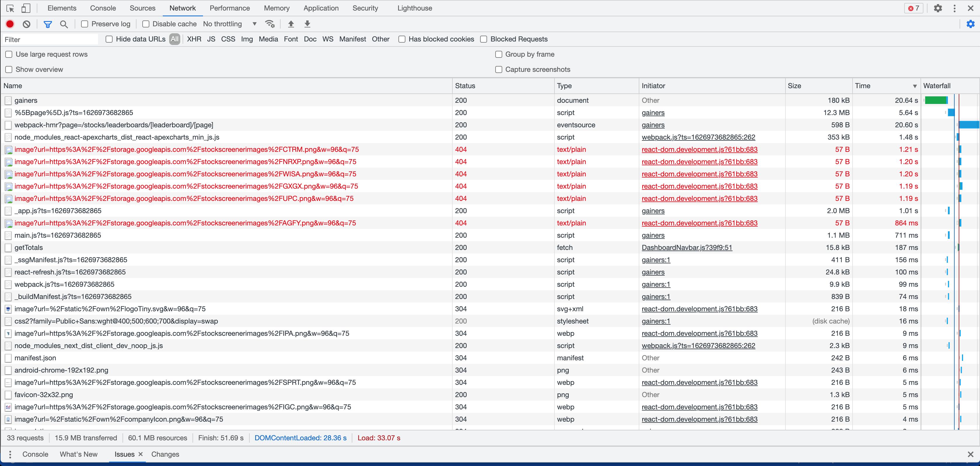Open the No throttling dropdown
Image resolution: width=980 pixels, height=466 pixels.
[230, 24]
